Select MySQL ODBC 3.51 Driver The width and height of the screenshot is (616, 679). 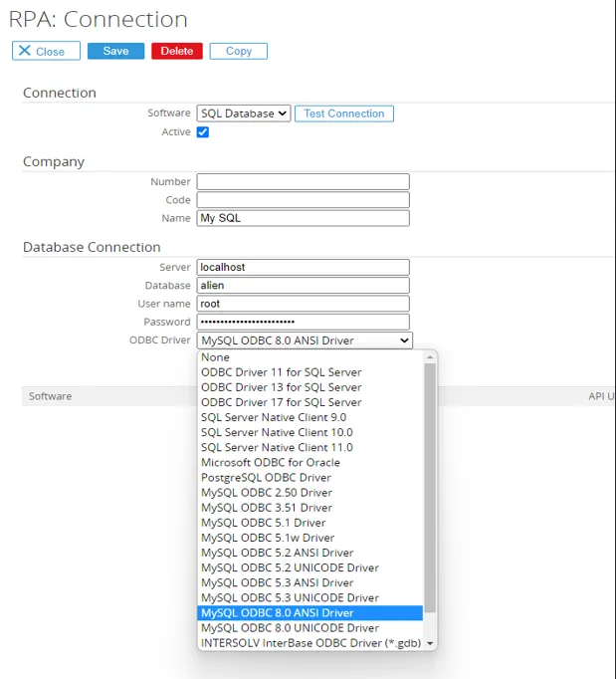(x=309, y=508)
